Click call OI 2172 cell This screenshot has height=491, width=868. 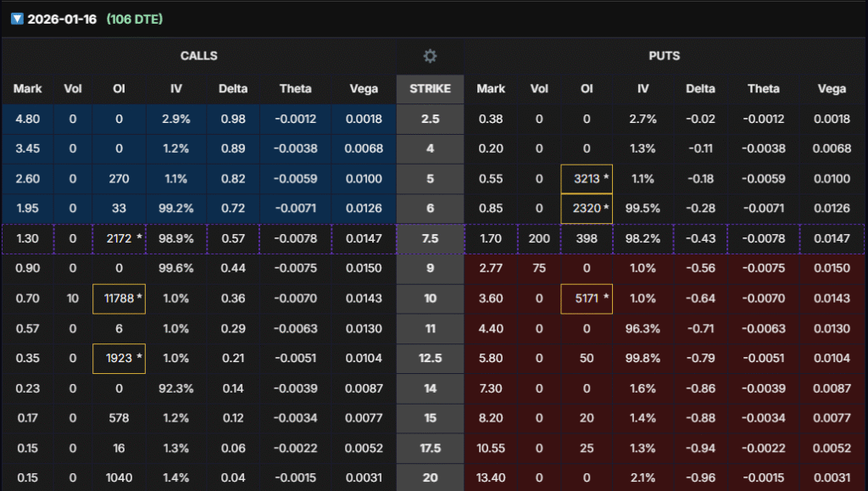tap(119, 239)
